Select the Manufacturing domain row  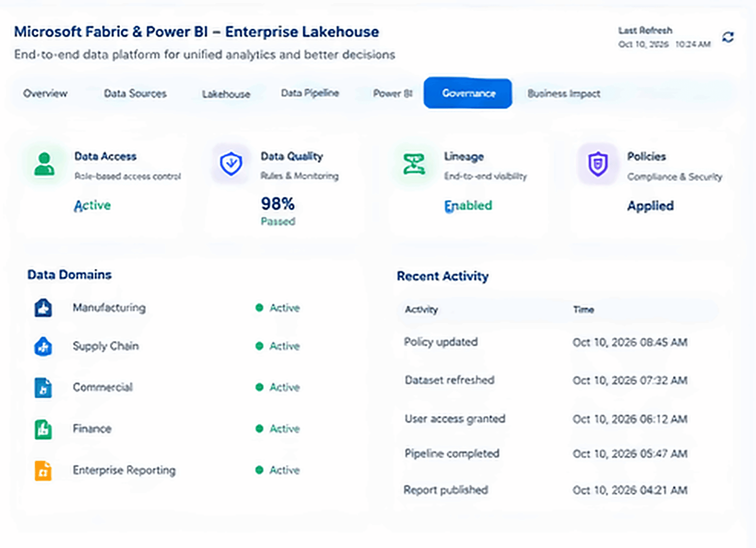click(167, 308)
